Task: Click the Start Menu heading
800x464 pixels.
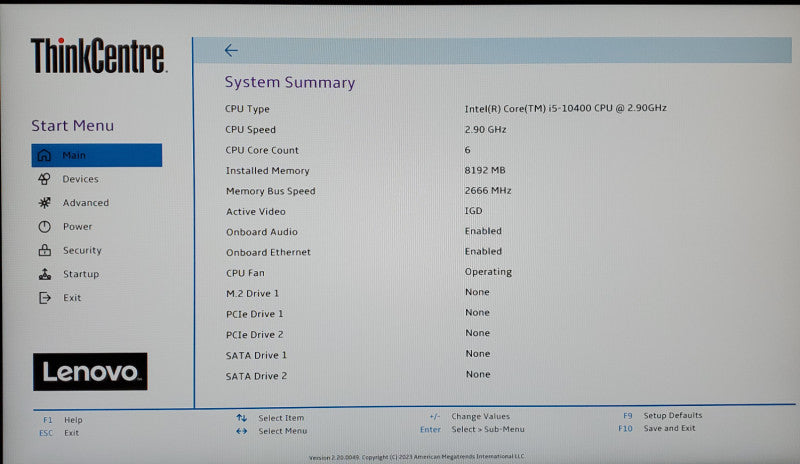Action: coord(72,126)
